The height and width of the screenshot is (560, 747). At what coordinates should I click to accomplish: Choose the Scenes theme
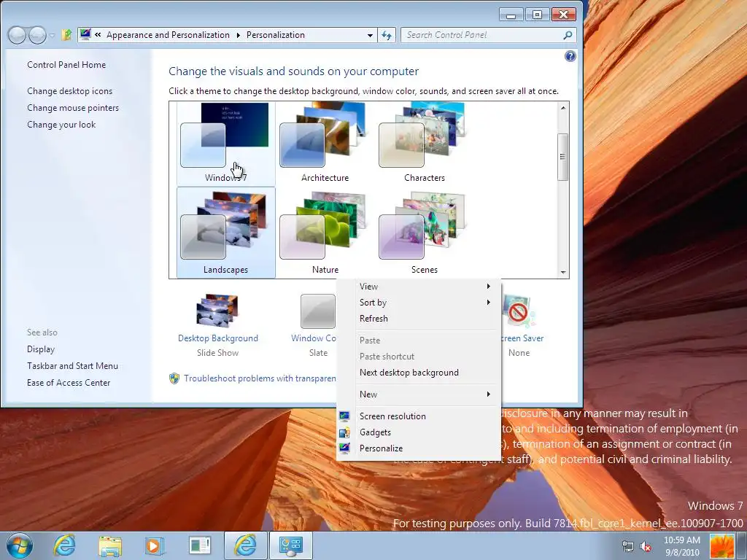(424, 233)
